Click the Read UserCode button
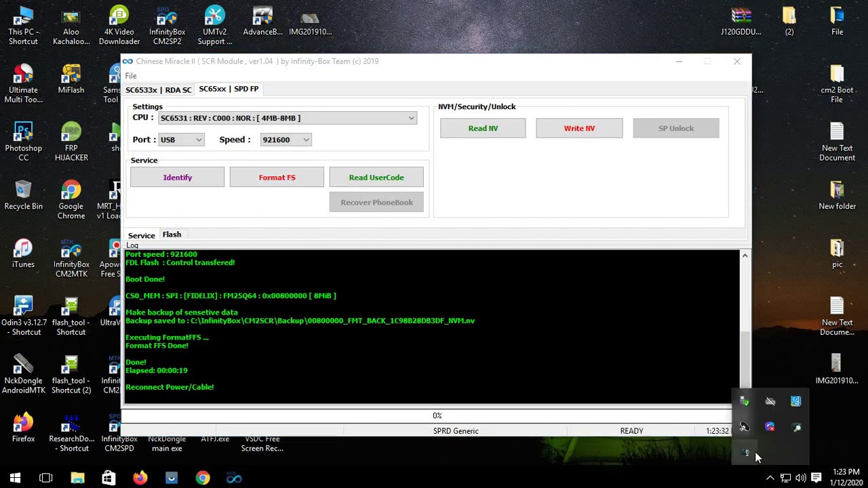 (x=376, y=178)
